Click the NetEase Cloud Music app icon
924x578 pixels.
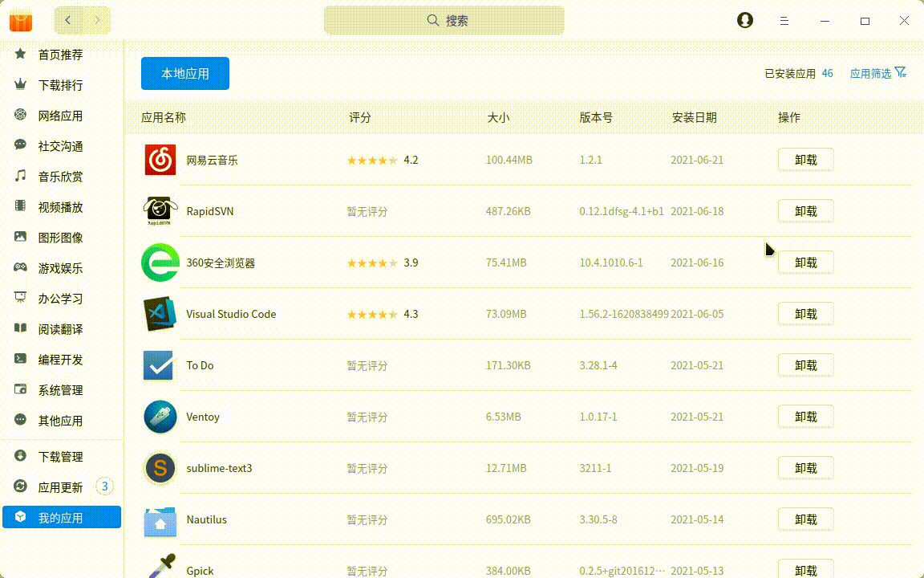[x=160, y=160]
